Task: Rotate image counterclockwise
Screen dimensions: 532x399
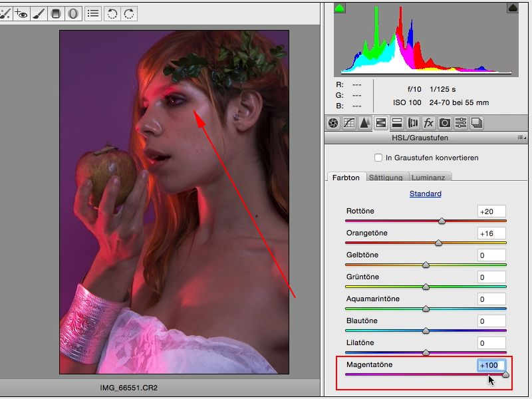Action: pyautogui.click(x=112, y=13)
